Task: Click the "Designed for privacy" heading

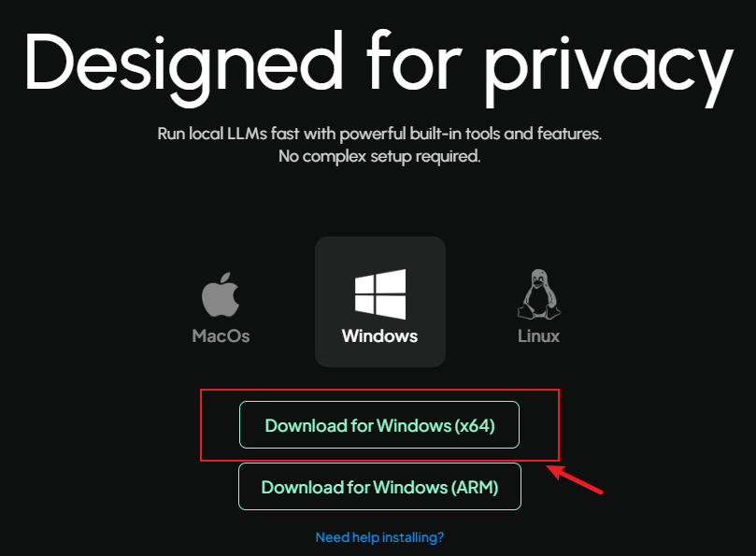Action: tap(379, 67)
